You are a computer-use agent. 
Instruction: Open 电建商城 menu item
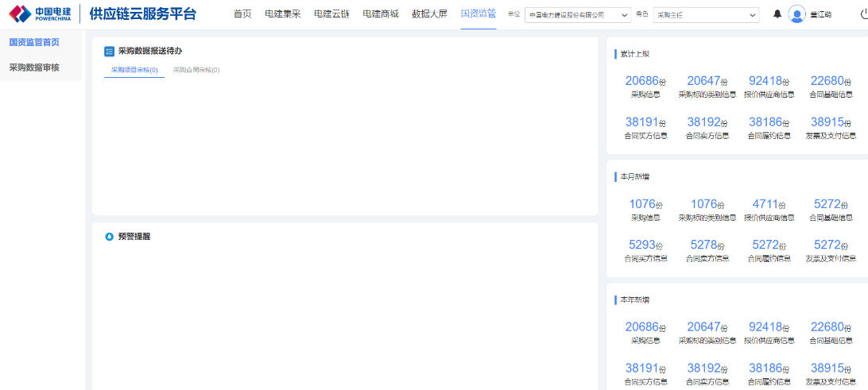click(x=381, y=14)
